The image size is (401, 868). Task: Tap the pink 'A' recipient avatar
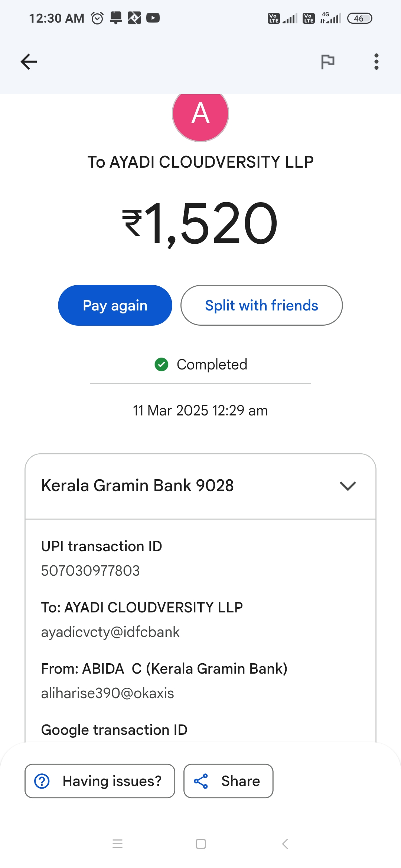(x=200, y=114)
